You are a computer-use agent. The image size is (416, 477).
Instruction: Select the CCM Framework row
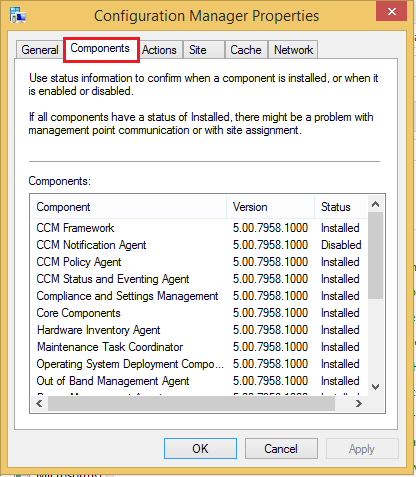199,228
